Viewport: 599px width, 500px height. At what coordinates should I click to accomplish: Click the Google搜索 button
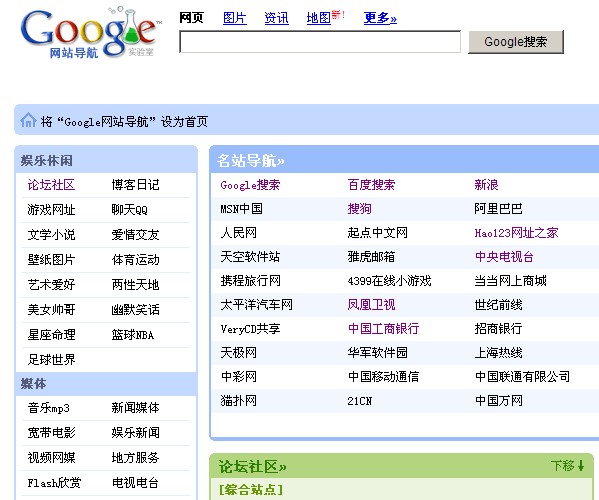pos(516,42)
